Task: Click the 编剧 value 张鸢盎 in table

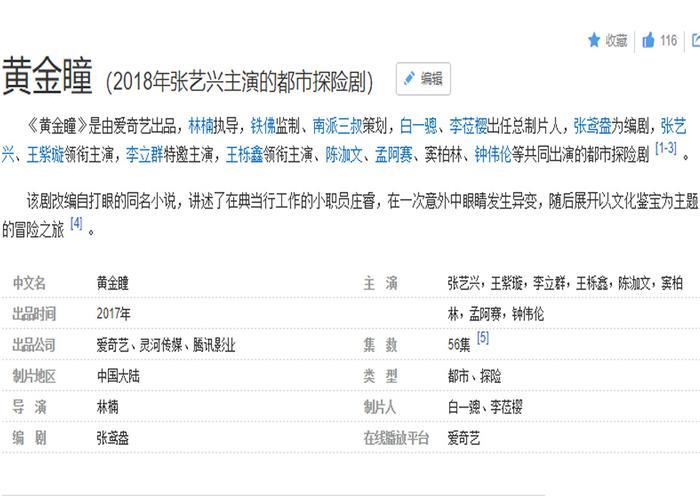Action: click(112, 438)
